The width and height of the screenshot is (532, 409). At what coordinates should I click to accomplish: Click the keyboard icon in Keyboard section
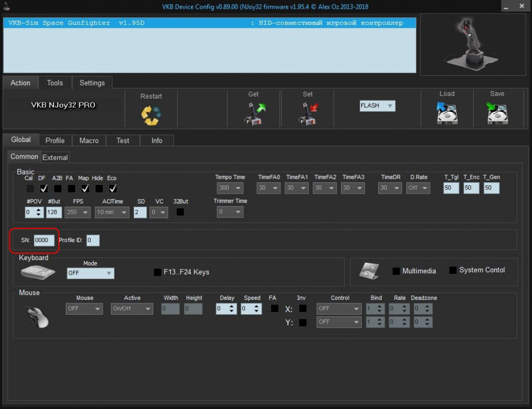coord(38,272)
